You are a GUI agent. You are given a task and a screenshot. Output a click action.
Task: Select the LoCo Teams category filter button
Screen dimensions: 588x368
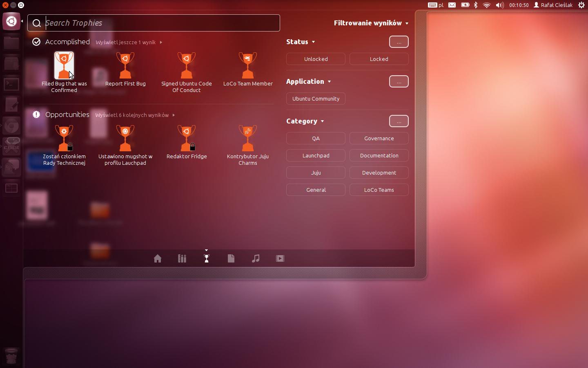click(x=379, y=190)
